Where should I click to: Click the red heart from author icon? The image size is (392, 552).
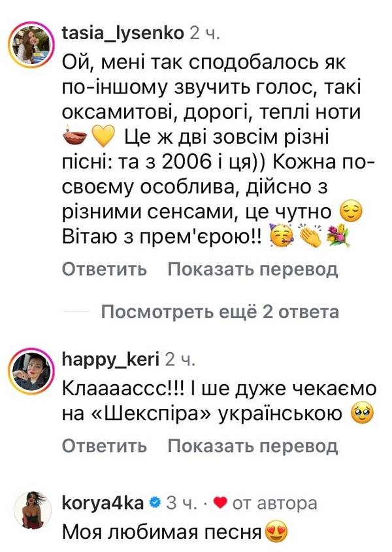(x=220, y=503)
